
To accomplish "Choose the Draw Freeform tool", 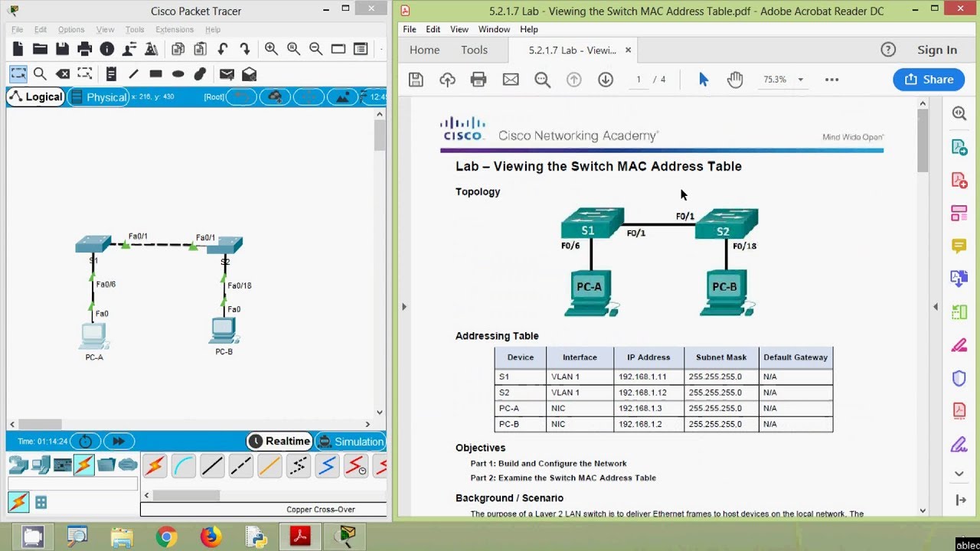I will click(x=201, y=74).
